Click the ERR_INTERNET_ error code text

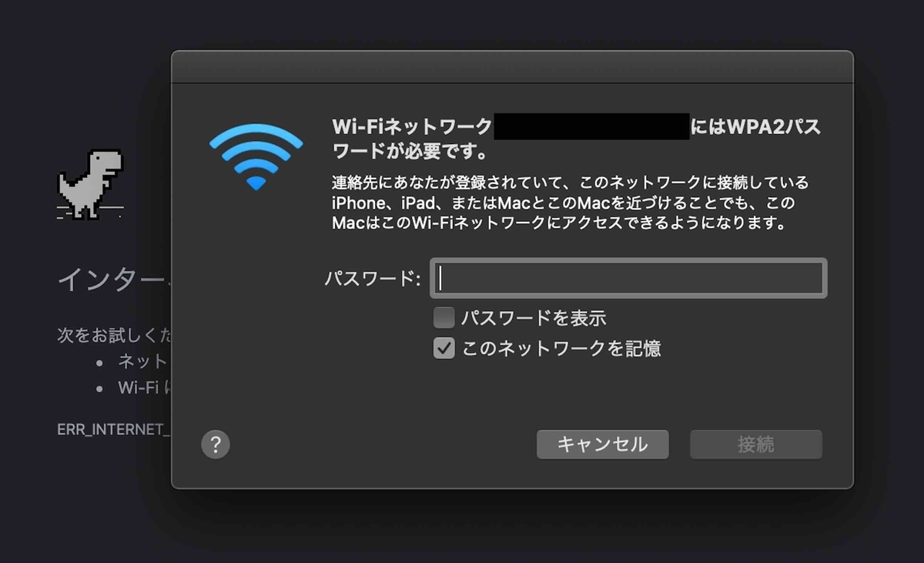tap(114, 429)
